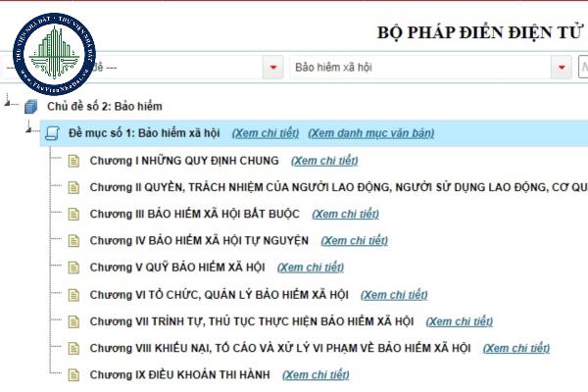Open Xem chi tiết for Chương VIII
Viewport: 588px width, 392px height.
(516, 349)
